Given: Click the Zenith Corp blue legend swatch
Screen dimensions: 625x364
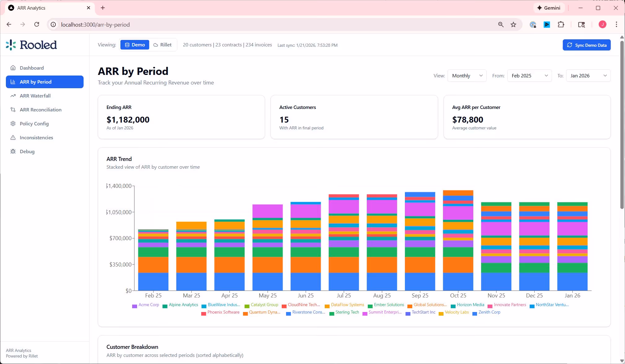Looking at the screenshot, I should [x=475, y=314].
